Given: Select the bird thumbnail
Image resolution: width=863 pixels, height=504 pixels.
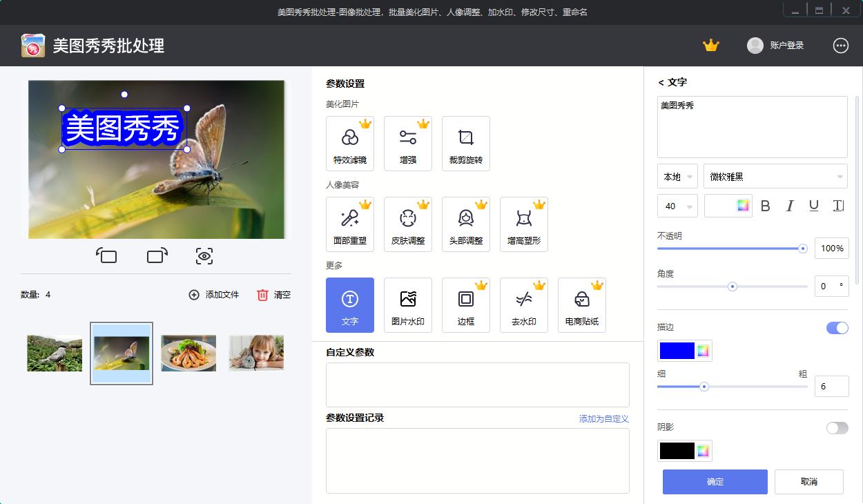Looking at the screenshot, I should (55, 353).
